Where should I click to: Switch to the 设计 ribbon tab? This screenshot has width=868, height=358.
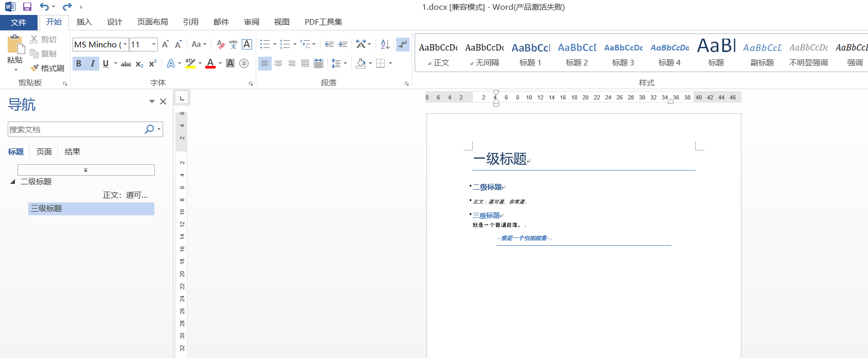click(x=114, y=22)
